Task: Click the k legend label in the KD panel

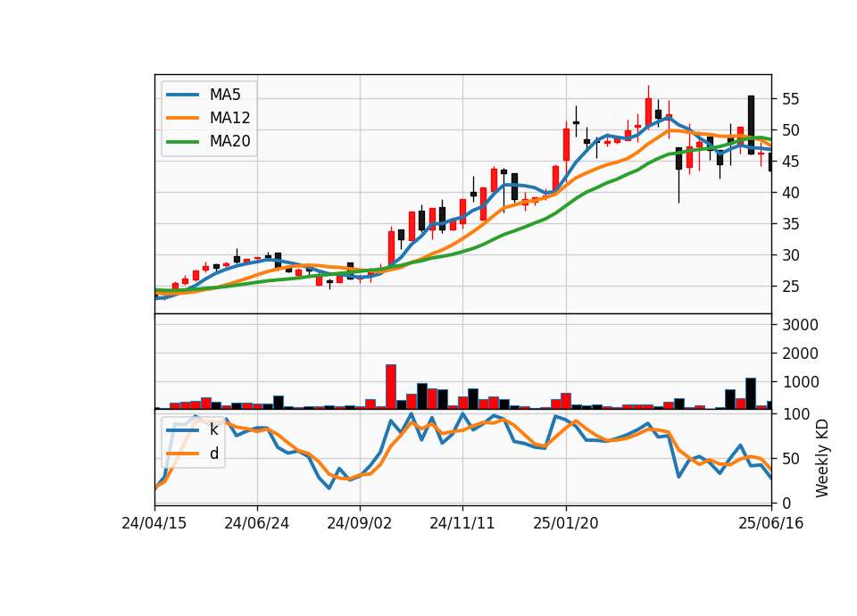Action: pos(213,429)
